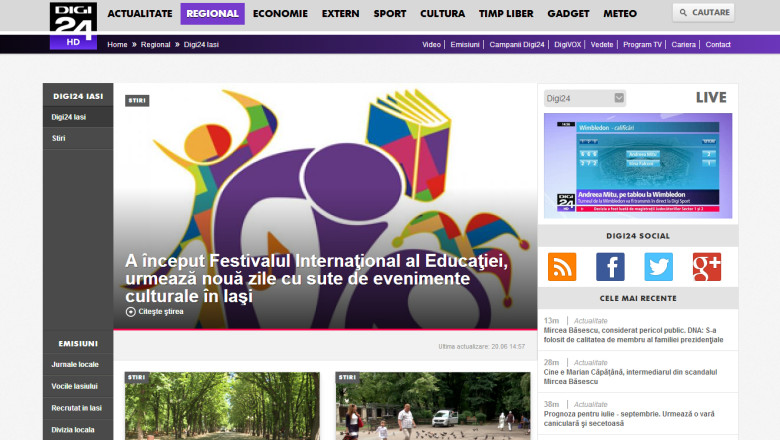Open the RSS feed icon
The image size is (780, 440).
coord(562,267)
